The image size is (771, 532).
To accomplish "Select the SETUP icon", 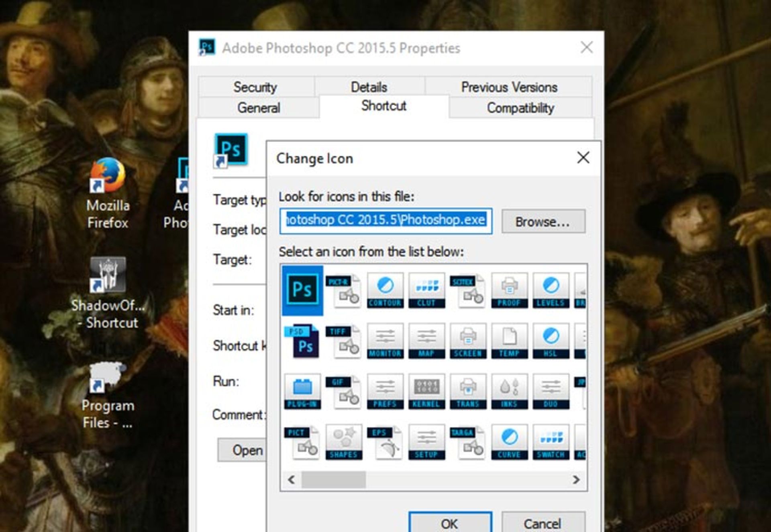I will pyautogui.click(x=426, y=442).
